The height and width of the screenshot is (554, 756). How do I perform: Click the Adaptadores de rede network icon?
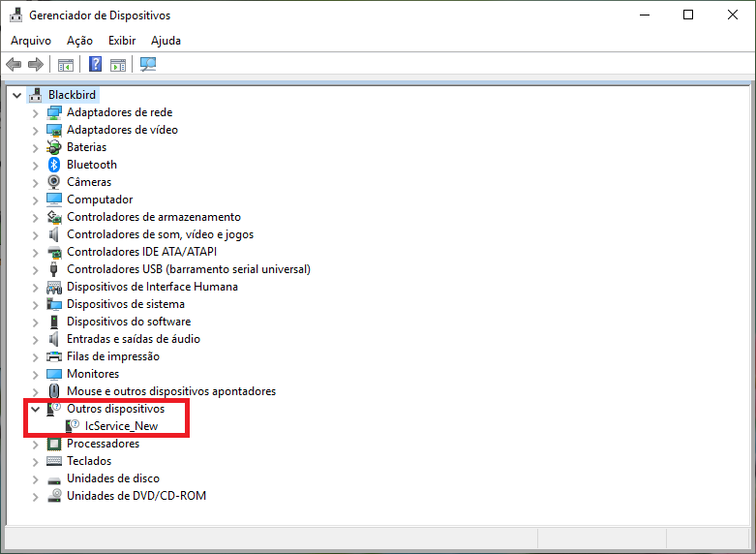point(54,112)
